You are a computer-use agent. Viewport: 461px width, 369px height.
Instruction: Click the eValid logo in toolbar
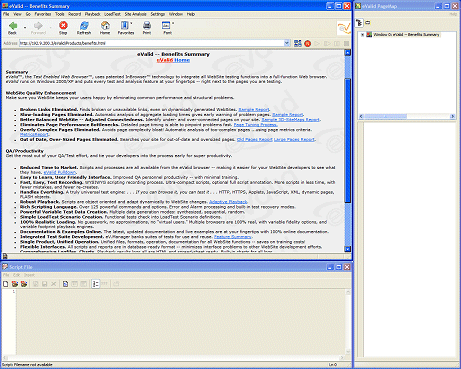[x=344, y=28]
